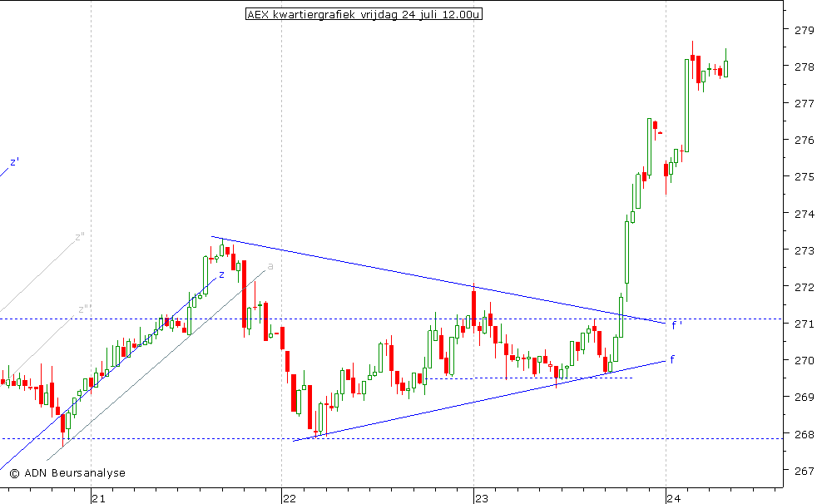Click the price label 275 on the axis
This screenshot has height=504, width=817.
[x=804, y=177]
